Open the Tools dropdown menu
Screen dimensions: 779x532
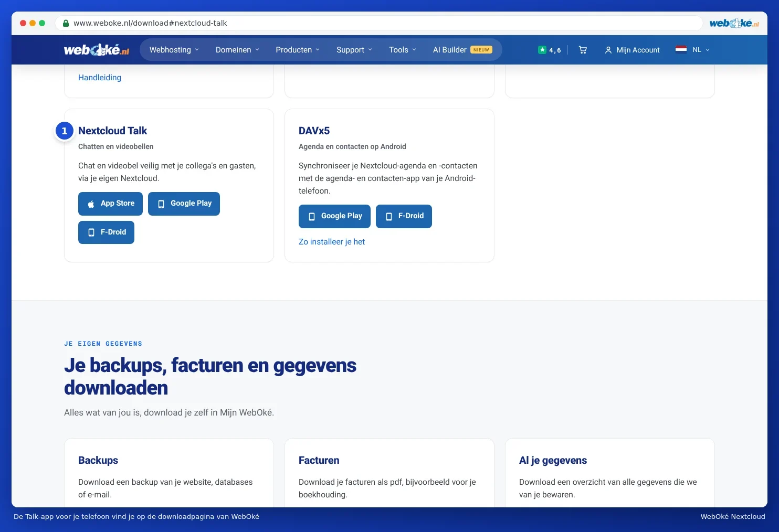click(x=403, y=50)
